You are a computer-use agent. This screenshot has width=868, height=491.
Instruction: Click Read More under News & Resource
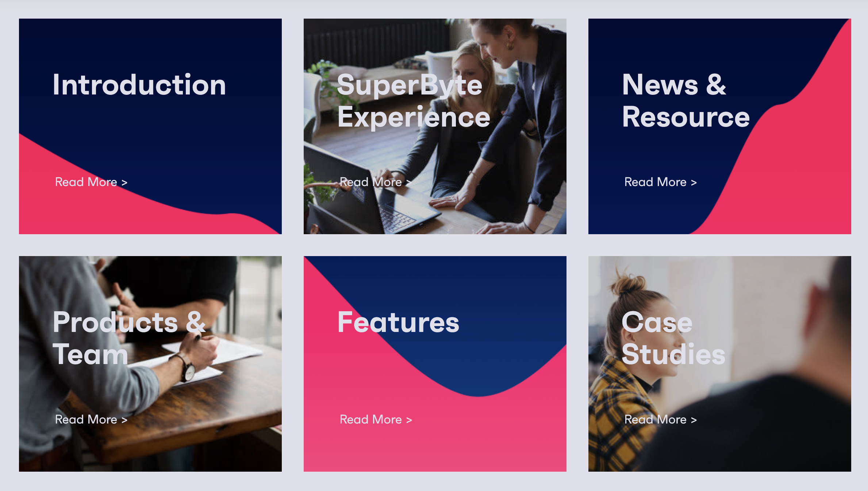pyautogui.click(x=660, y=182)
